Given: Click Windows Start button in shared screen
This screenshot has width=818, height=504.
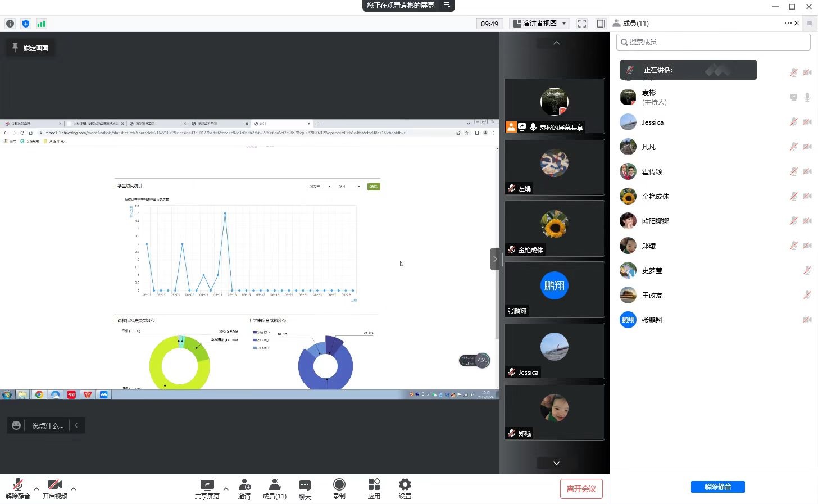Looking at the screenshot, I should (7, 394).
